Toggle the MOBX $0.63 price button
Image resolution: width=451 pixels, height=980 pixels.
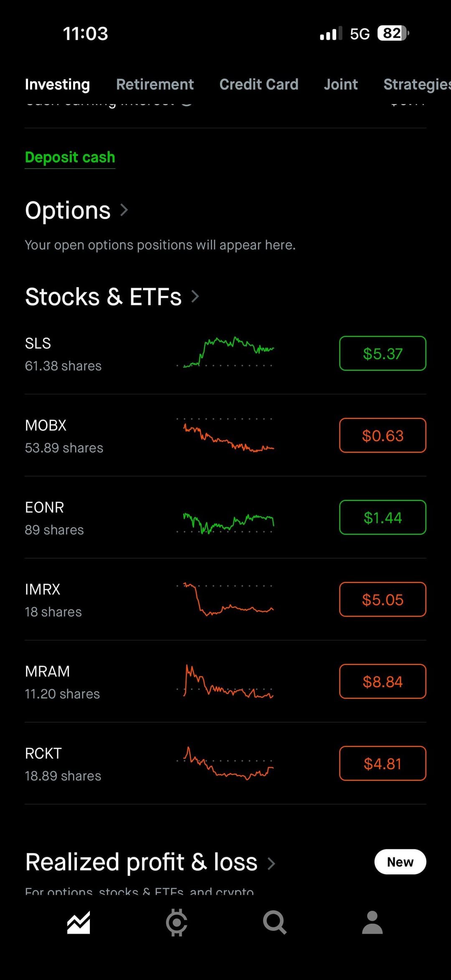click(x=383, y=435)
